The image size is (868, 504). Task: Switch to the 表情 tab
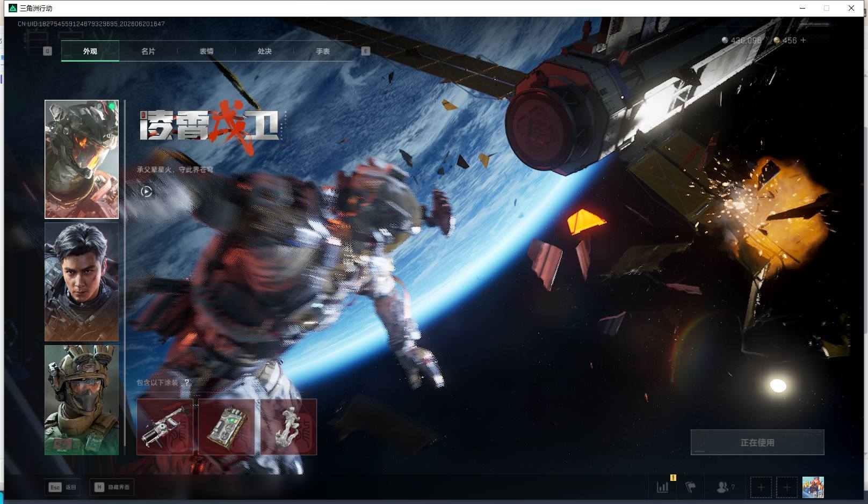point(206,52)
